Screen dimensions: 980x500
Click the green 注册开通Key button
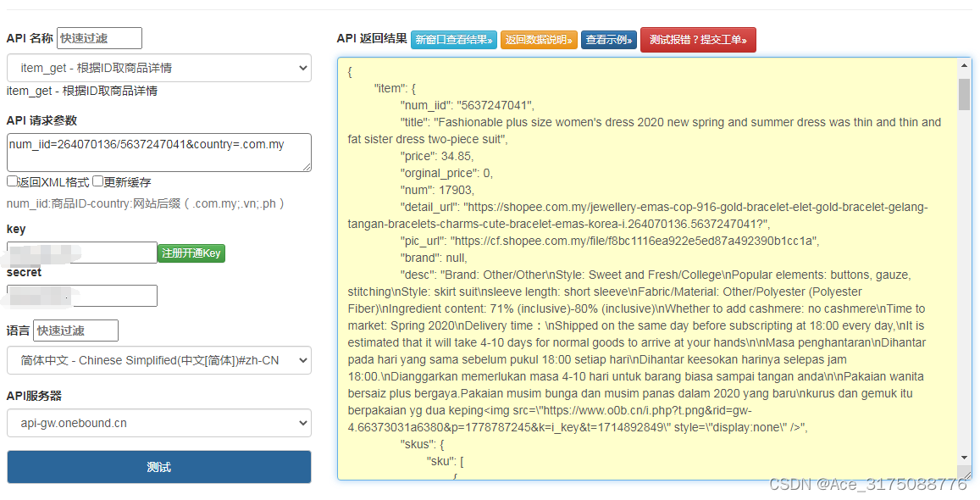pyautogui.click(x=191, y=253)
